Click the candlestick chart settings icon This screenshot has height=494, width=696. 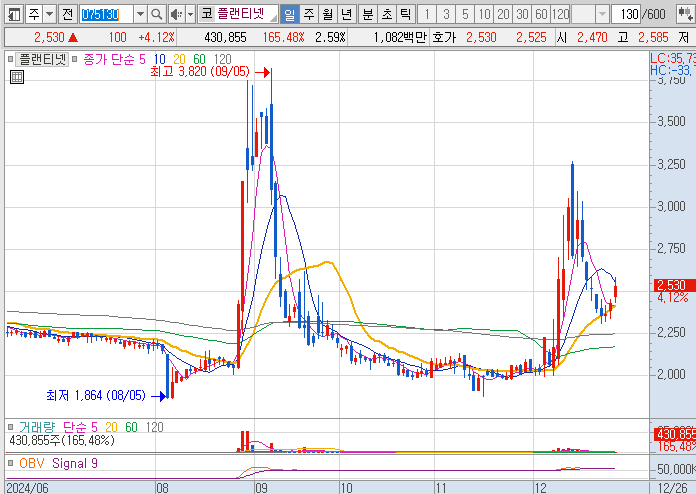tap(684, 15)
